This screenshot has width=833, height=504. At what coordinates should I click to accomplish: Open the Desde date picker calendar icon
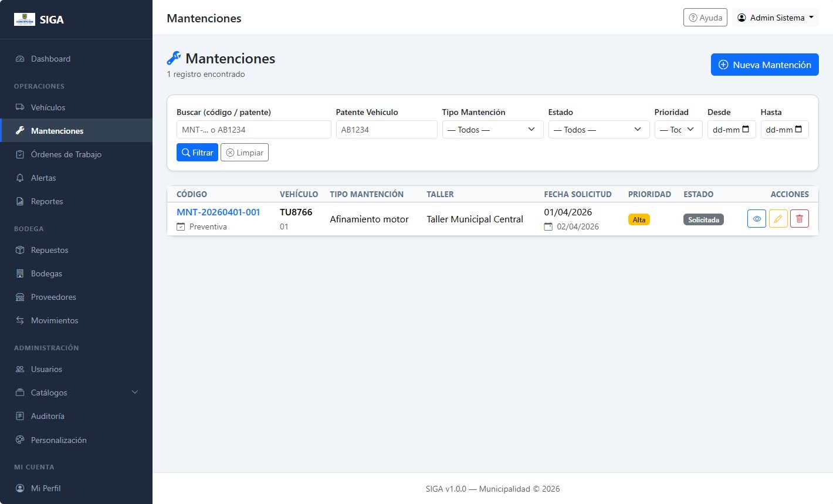[x=746, y=129]
